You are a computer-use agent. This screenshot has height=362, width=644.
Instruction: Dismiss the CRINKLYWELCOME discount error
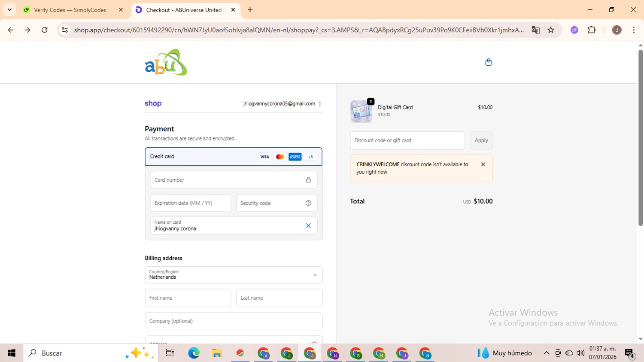coord(483,164)
